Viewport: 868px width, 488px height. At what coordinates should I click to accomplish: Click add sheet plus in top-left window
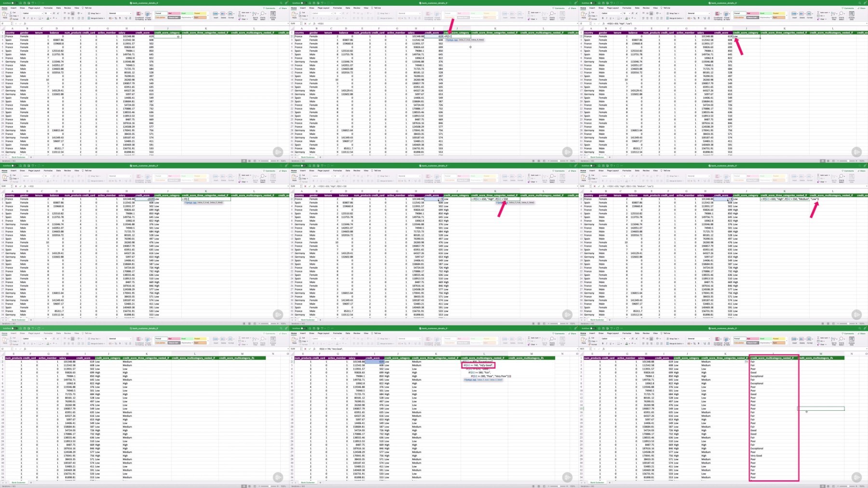(31, 157)
